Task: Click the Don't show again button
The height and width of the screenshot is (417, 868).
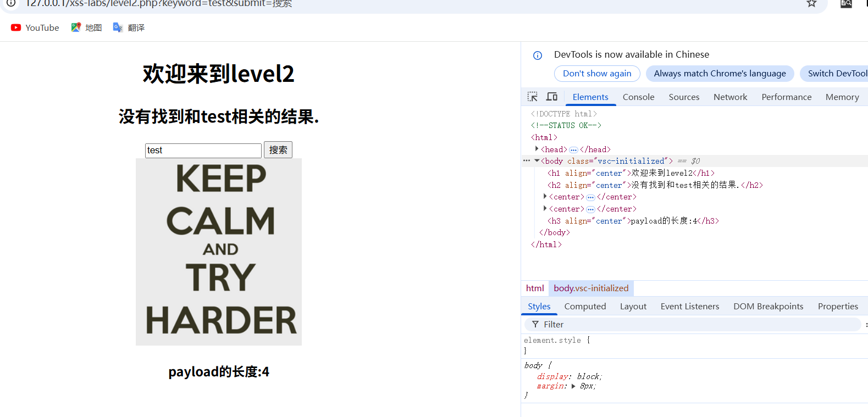Action: click(597, 74)
